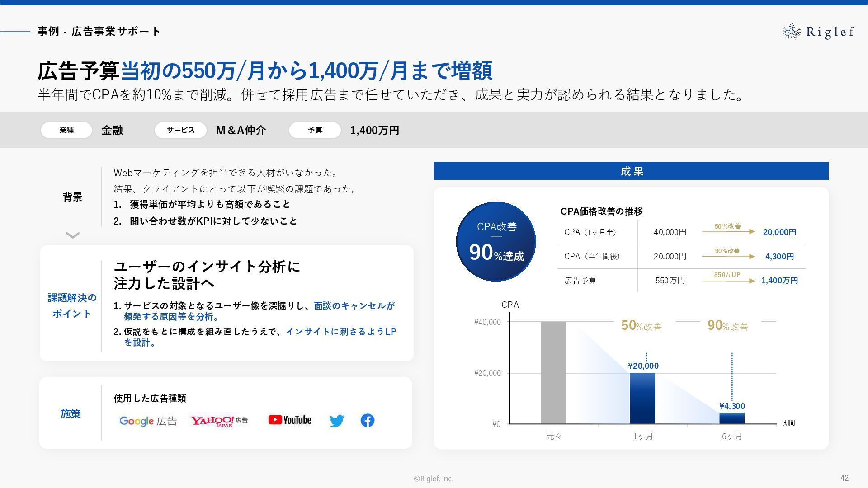Click the Twitter bird icon
The width and height of the screenshot is (868, 488).
tap(337, 421)
